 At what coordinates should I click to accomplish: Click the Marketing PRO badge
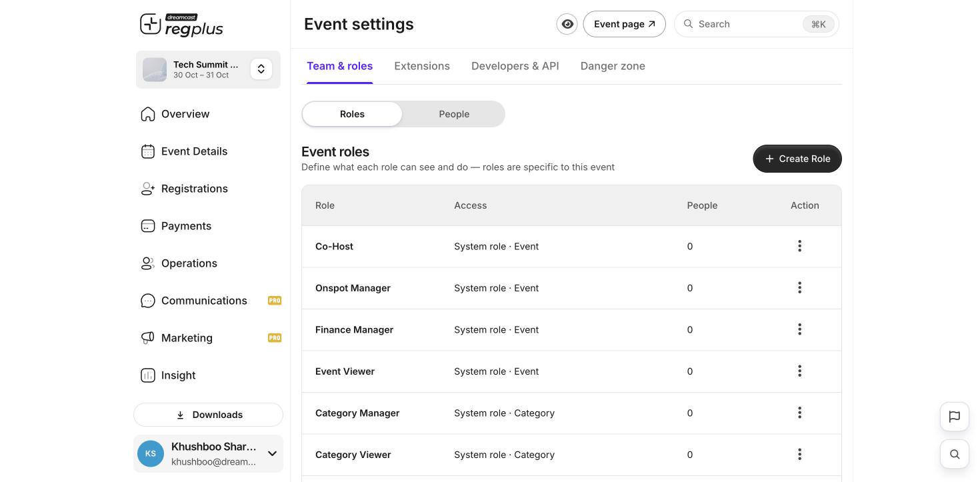[x=275, y=338]
